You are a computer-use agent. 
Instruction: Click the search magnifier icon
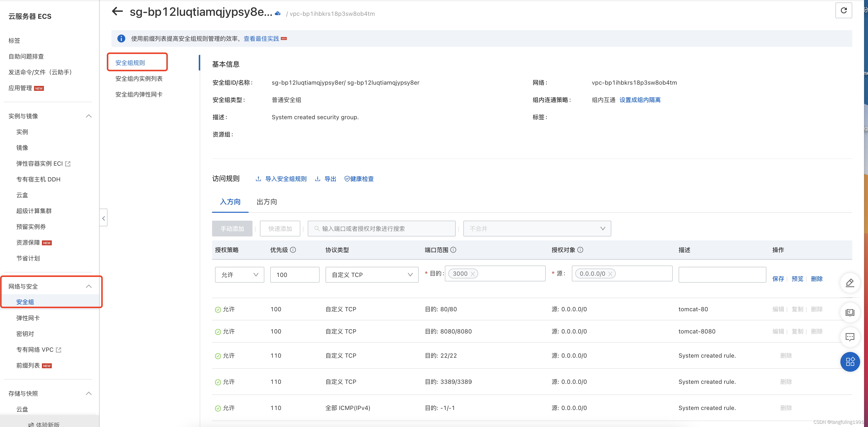coord(317,228)
